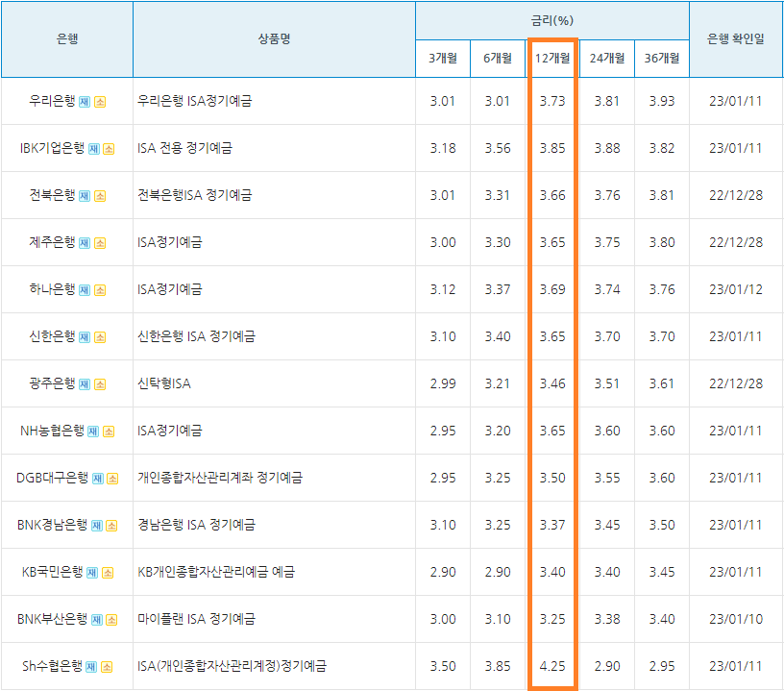784x691 pixels.
Task: Select the 24개월 column header
Action: point(607,59)
